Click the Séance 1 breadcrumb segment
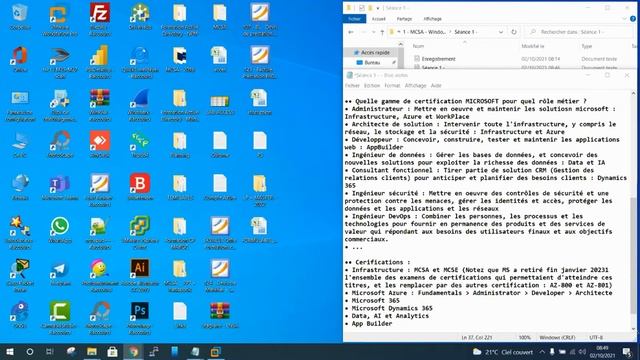 coord(465,32)
